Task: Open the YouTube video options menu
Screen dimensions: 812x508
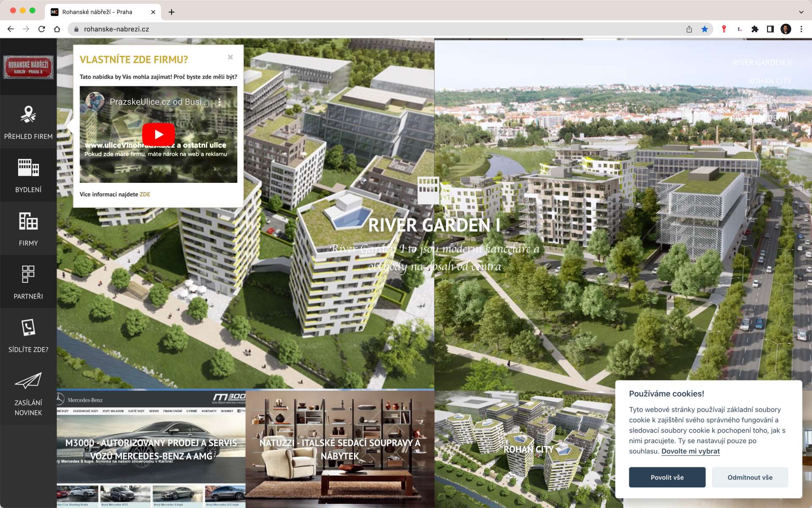Action: (x=219, y=102)
